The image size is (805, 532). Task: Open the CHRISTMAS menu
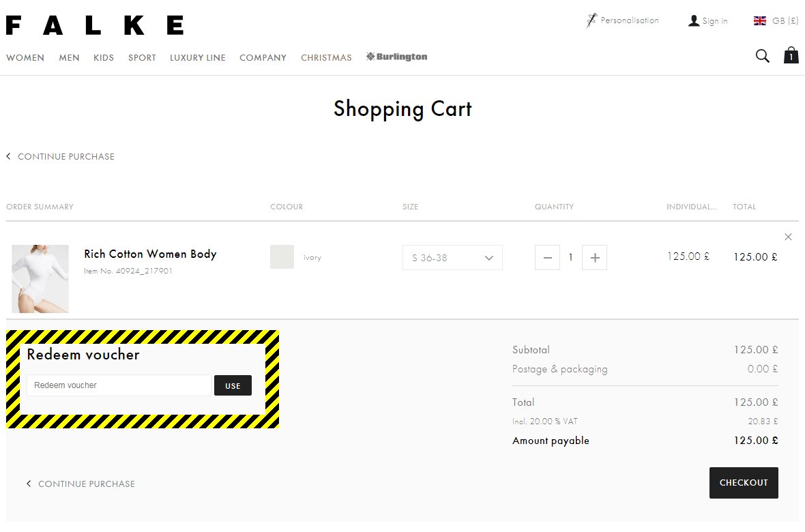click(x=327, y=57)
